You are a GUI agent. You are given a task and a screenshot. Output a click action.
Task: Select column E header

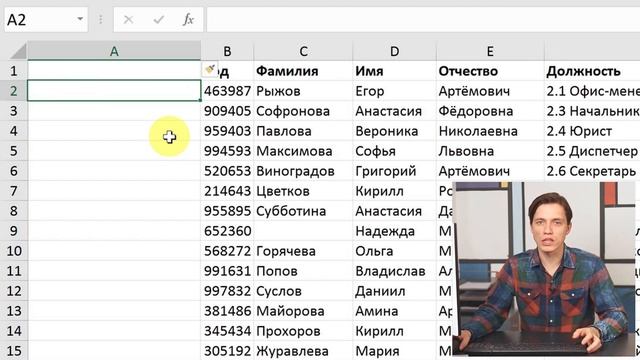click(490, 51)
